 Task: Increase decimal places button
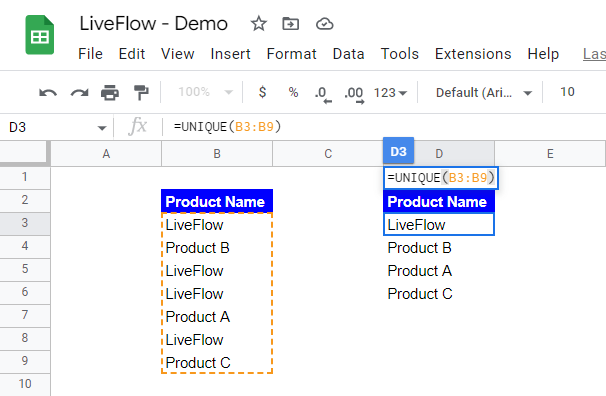pyautogui.click(x=354, y=94)
